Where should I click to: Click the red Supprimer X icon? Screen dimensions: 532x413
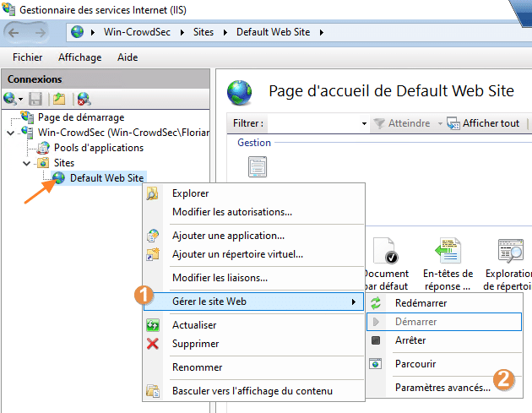pyautogui.click(x=153, y=344)
